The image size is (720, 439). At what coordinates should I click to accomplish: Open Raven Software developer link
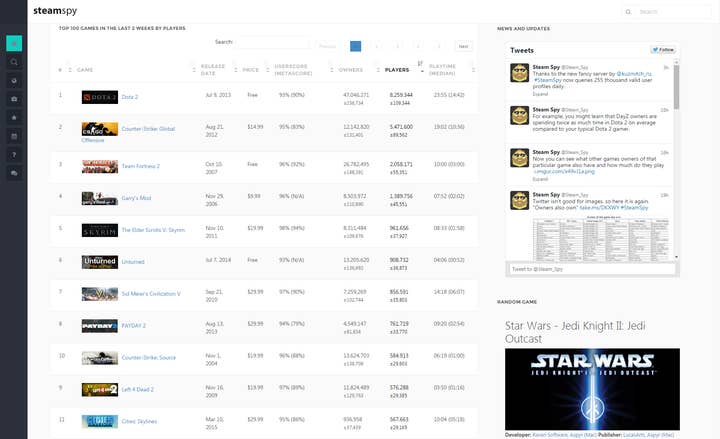tap(550, 435)
